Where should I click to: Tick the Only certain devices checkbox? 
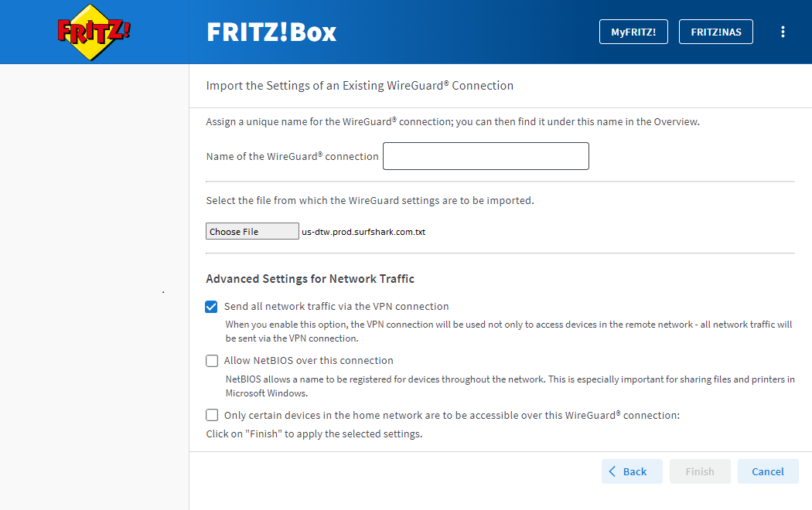(x=212, y=415)
